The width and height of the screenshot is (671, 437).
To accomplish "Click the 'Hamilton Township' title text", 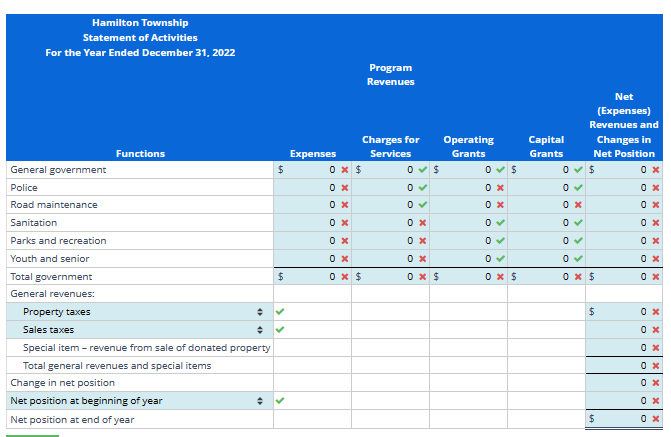I will pyautogui.click(x=140, y=23).
